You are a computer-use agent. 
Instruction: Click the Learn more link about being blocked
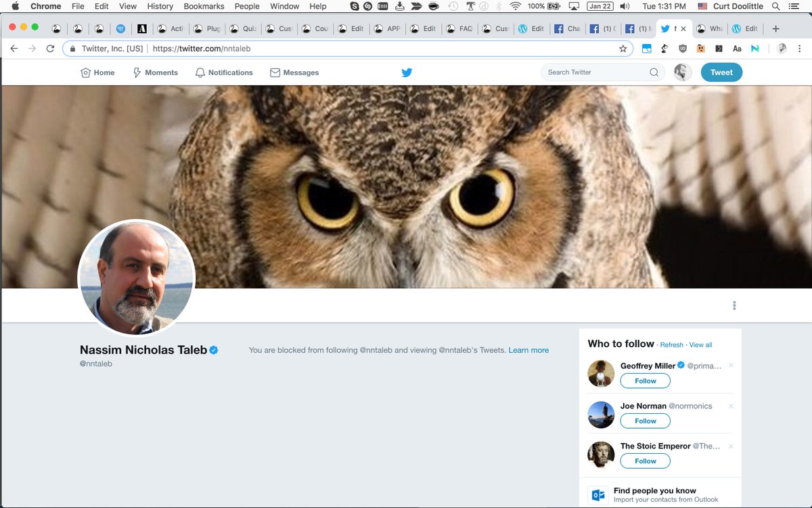528,350
